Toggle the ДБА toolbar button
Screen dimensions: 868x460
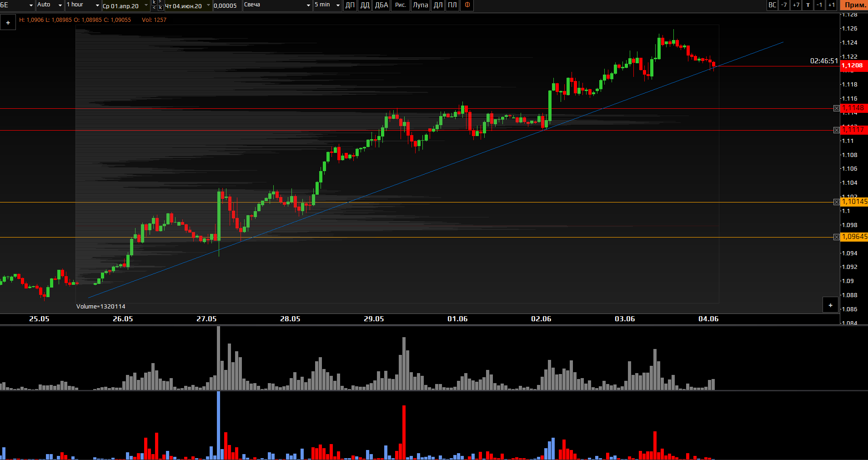(381, 5)
